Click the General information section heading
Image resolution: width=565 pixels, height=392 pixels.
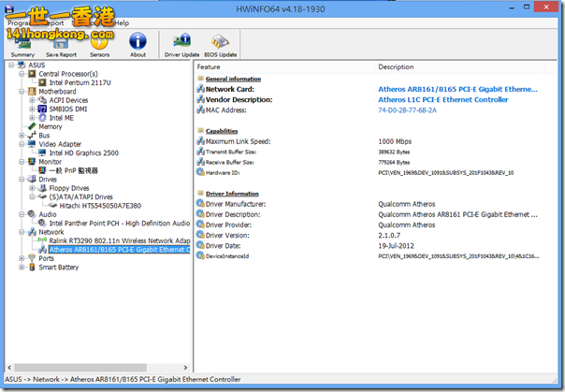233,79
